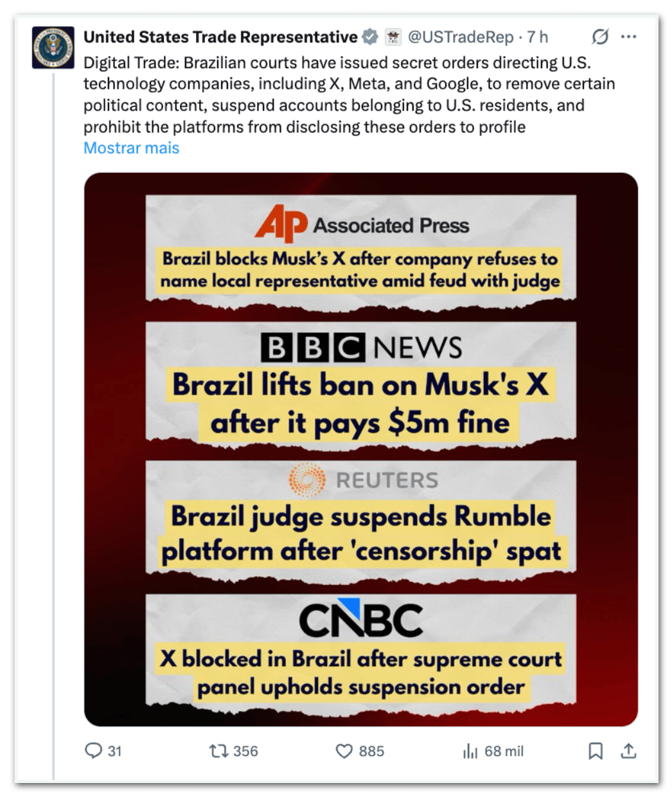Image resolution: width=672 pixels, height=801 pixels.
Task: Share the tweet via upload icon
Action: [x=629, y=750]
